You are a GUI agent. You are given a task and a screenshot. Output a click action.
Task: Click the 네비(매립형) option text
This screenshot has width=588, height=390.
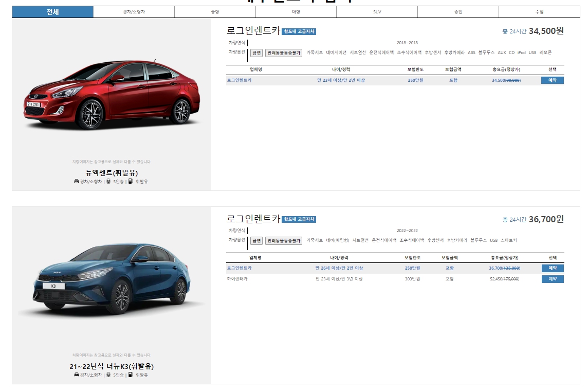click(x=338, y=240)
